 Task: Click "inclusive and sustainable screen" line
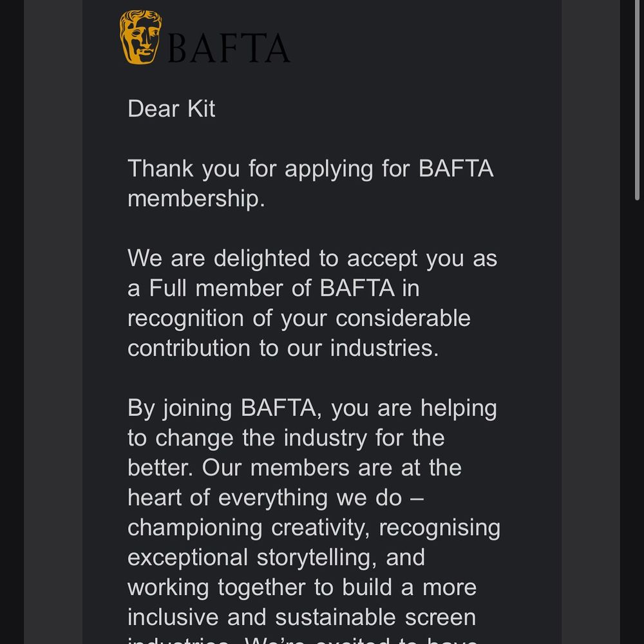tap(301, 617)
